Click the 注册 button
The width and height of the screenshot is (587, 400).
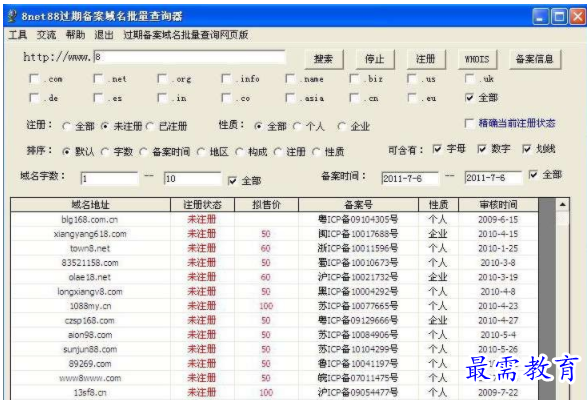(426, 59)
